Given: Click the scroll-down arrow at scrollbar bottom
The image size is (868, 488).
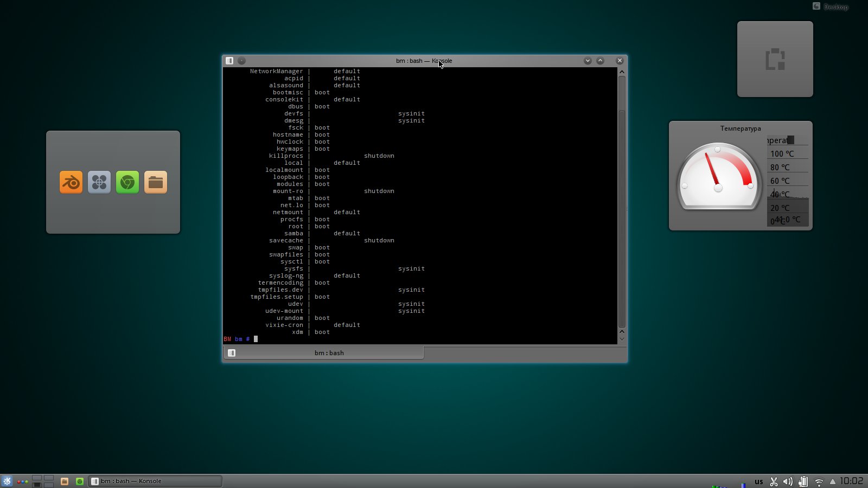Looking at the screenshot, I should 622,339.
